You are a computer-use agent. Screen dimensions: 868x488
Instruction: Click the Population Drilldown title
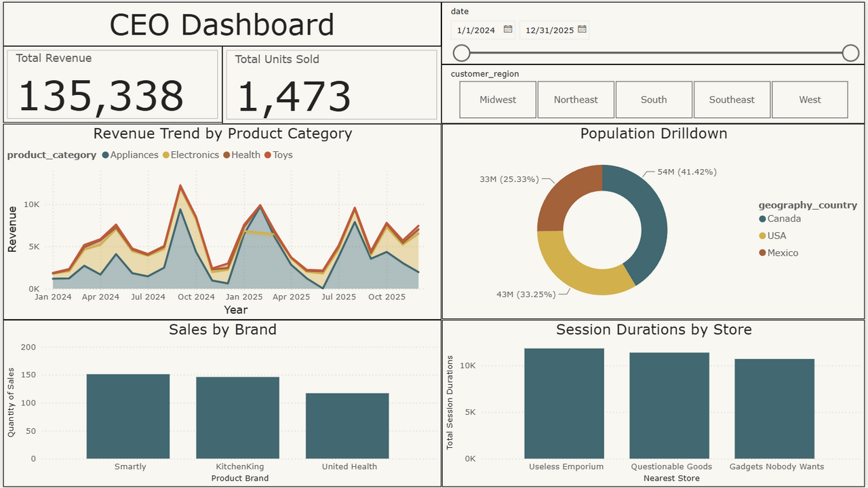pyautogui.click(x=654, y=134)
